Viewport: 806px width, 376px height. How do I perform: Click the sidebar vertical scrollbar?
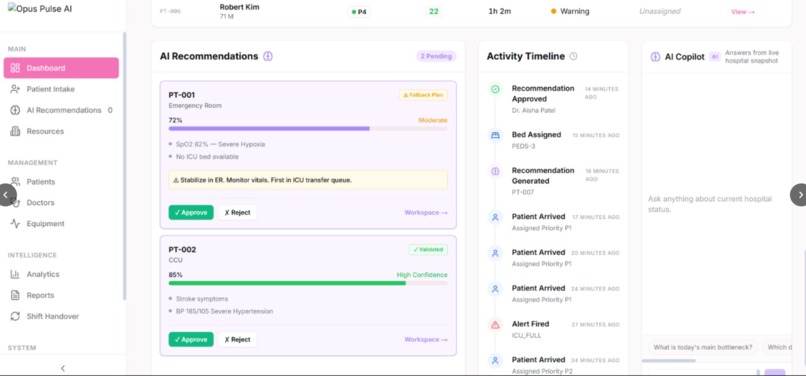click(x=124, y=166)
